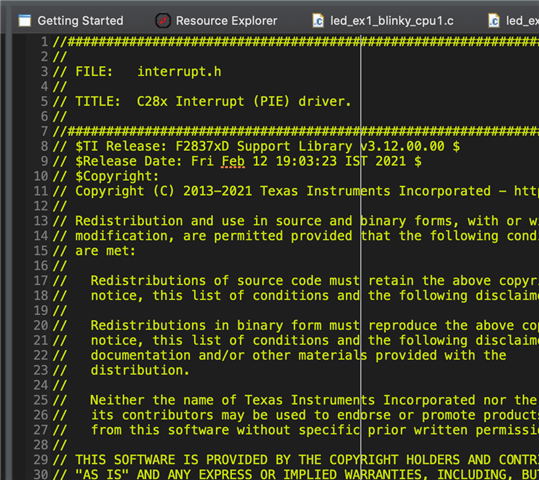
Task: Click "are met:" on line 15
Action: 105,251
